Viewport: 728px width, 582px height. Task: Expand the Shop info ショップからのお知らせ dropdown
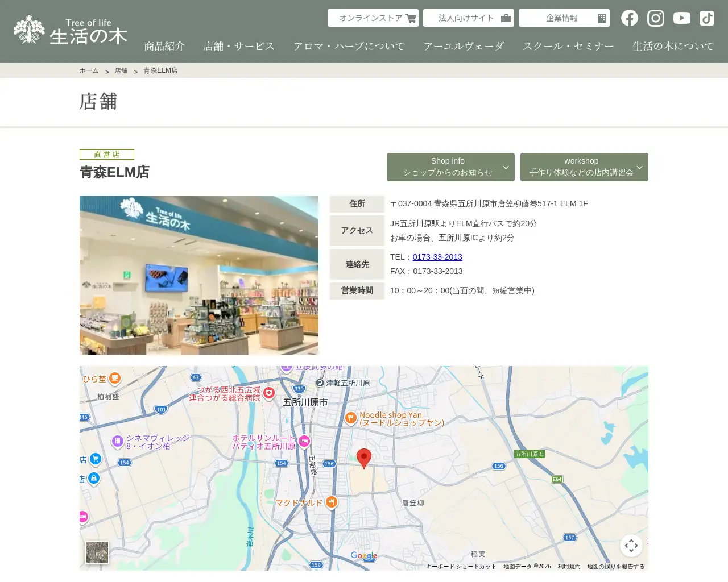pyautogui.click(x=450, y=167)
